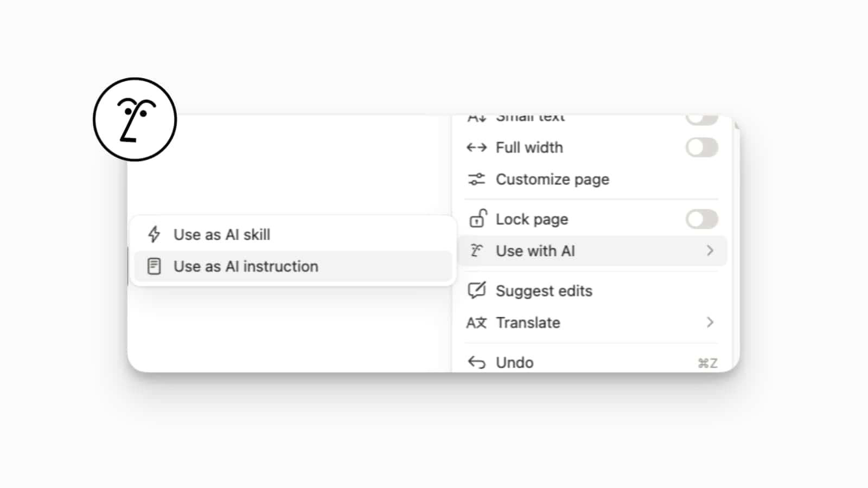The height and width of the screenshot is (488, 868).
Task: Click the sliders icon next to Customize page
Action: [476, 179]
